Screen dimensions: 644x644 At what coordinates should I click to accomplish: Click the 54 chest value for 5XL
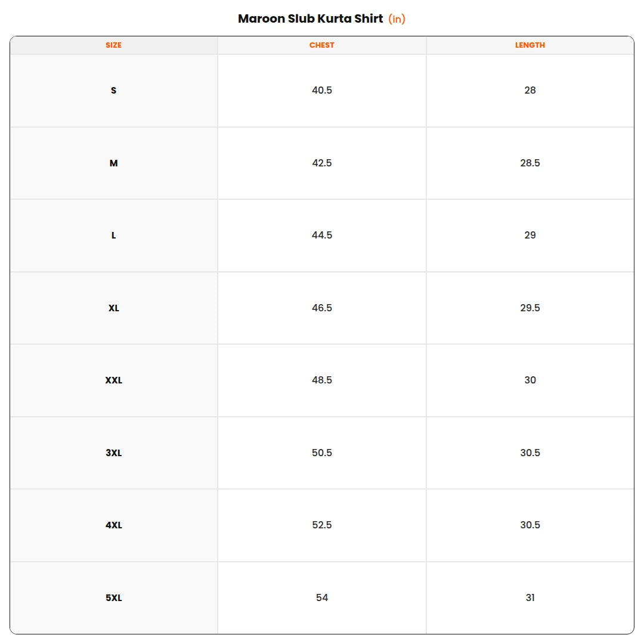point(321,597)
